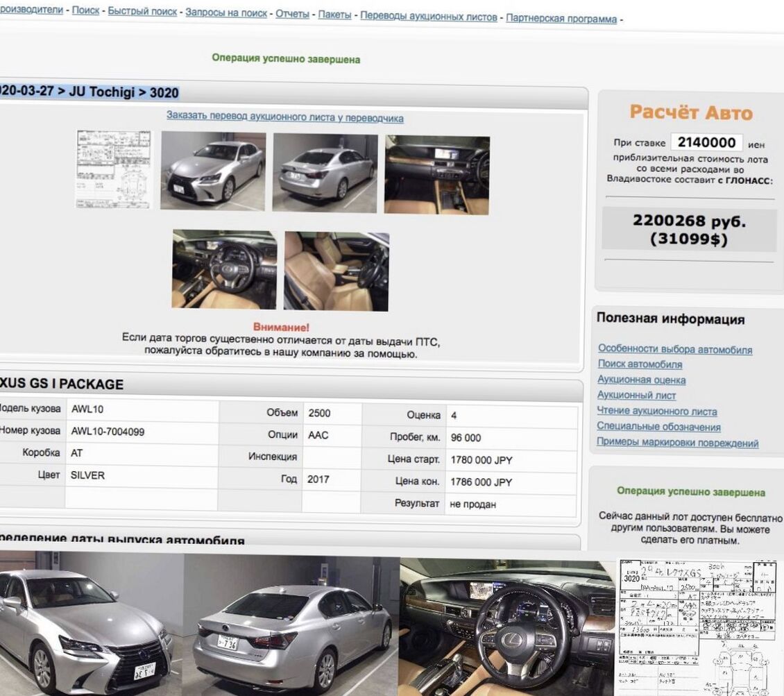784x696 pixels.
Task: Select the chassis number AWL10-7004099
Action: pos(108,432)
